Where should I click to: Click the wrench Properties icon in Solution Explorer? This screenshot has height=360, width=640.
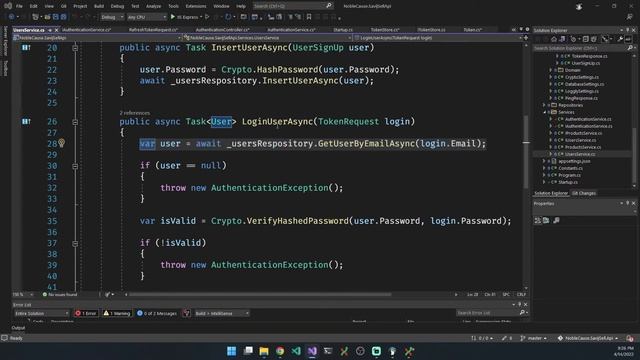(x=620, y=39)
